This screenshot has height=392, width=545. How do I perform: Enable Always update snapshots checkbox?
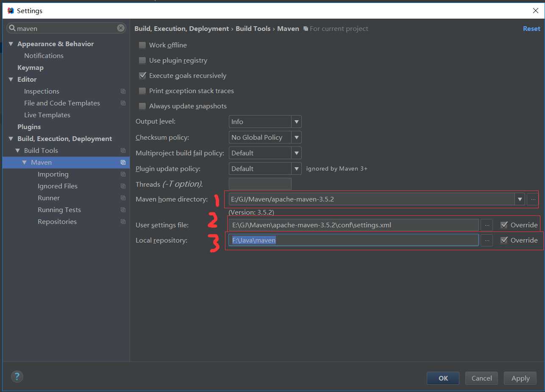[142, 106]
